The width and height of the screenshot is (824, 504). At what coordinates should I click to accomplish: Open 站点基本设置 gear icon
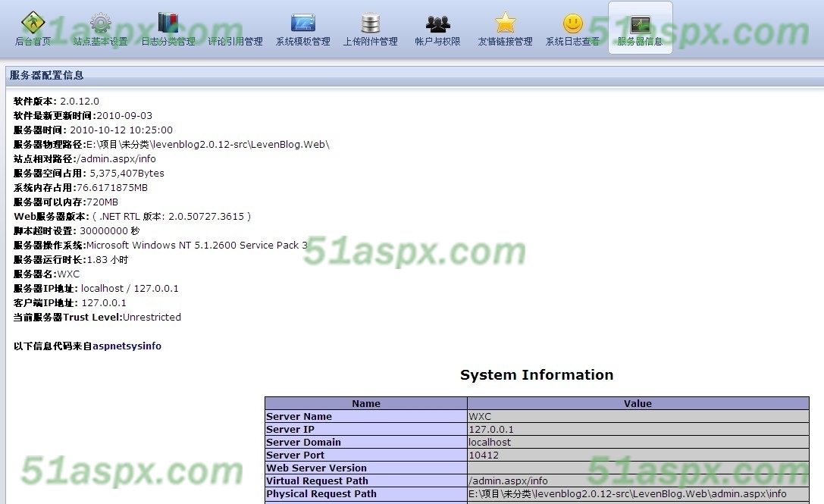tap(100, 23)
